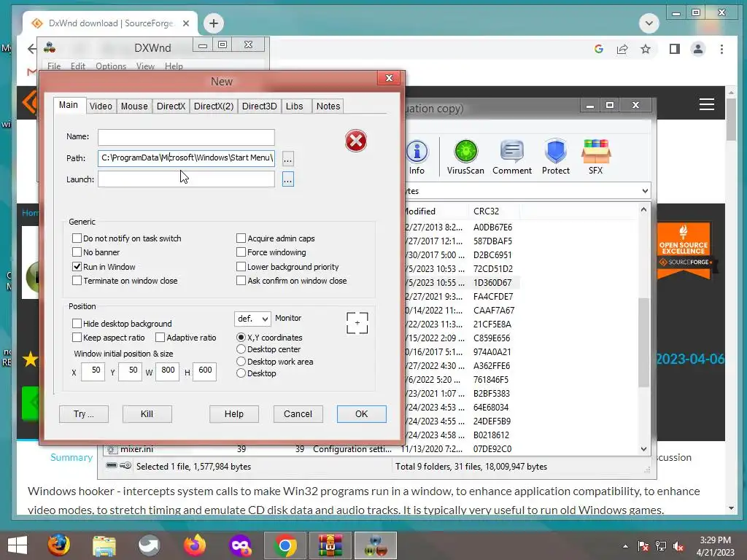Click the network tray icon
Image resolution: width=747 pixels, height=560 pixels.
click(x=661, y=546)
